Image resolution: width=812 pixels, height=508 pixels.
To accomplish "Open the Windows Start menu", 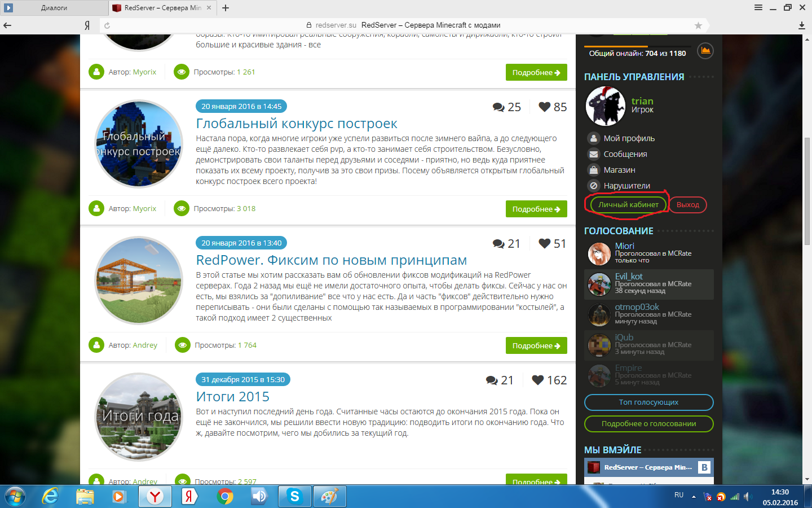I will coord(15,497).
